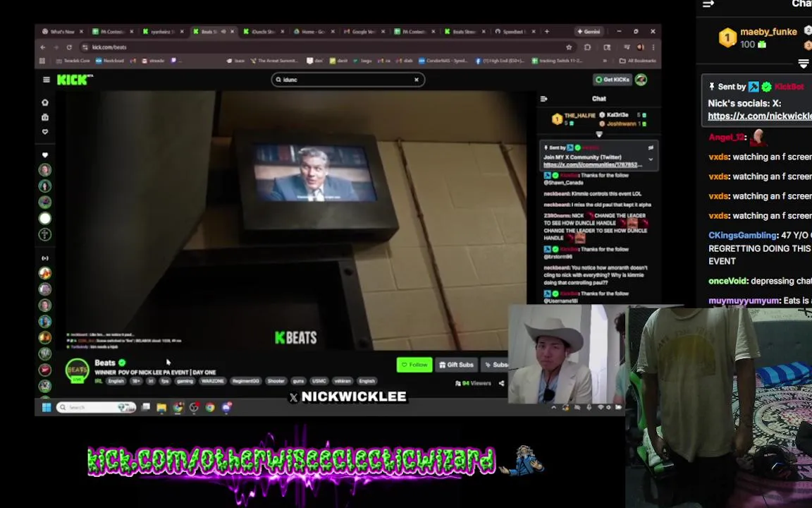
Task: Select the WARZONE tag
Action: click(x=212, y=381)
